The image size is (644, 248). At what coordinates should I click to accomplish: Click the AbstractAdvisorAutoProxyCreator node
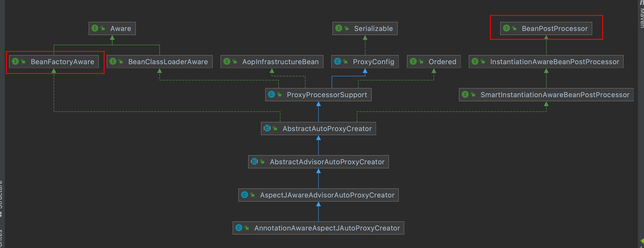click(318, 162)
